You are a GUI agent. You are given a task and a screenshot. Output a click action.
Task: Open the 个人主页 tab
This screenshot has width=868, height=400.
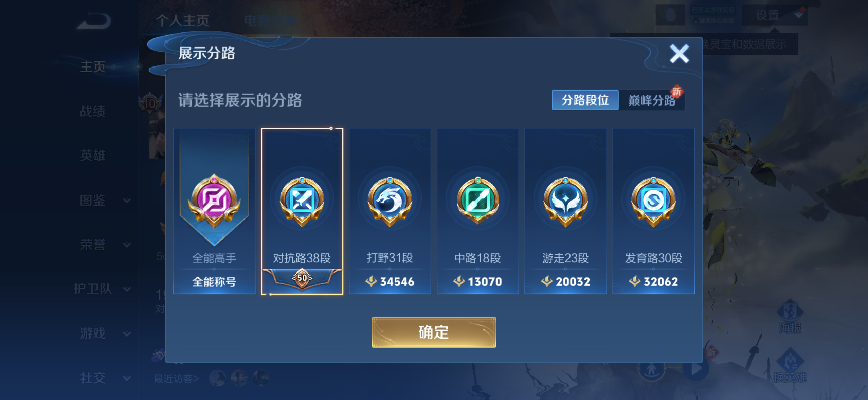point(183,21)
